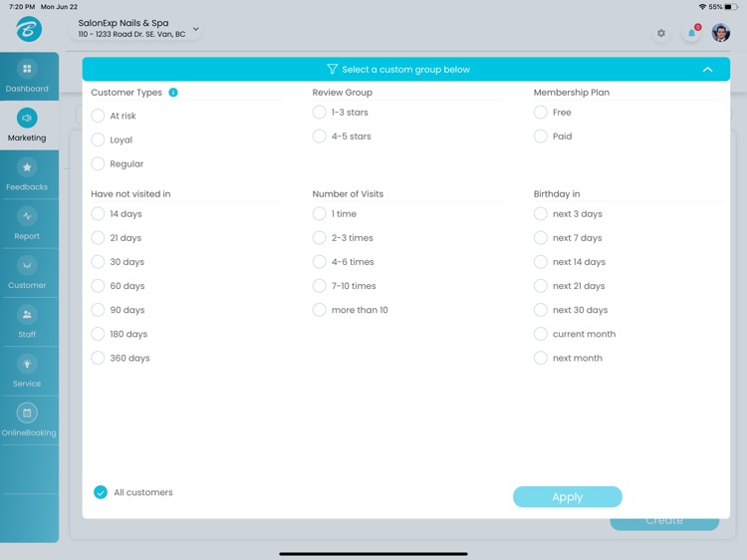
Task: Click the Number of Visits heading
Action: point(348,194)
